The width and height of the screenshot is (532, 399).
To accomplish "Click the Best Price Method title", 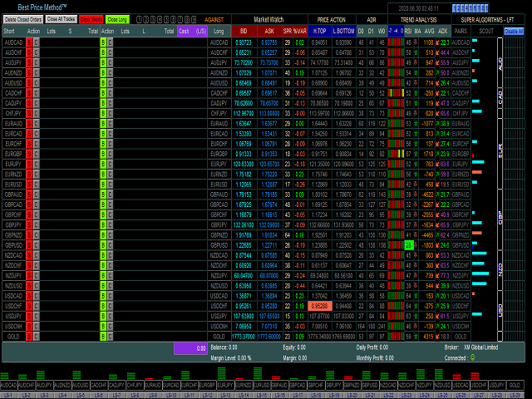I will pyautogui.click(x=42, y=7).
